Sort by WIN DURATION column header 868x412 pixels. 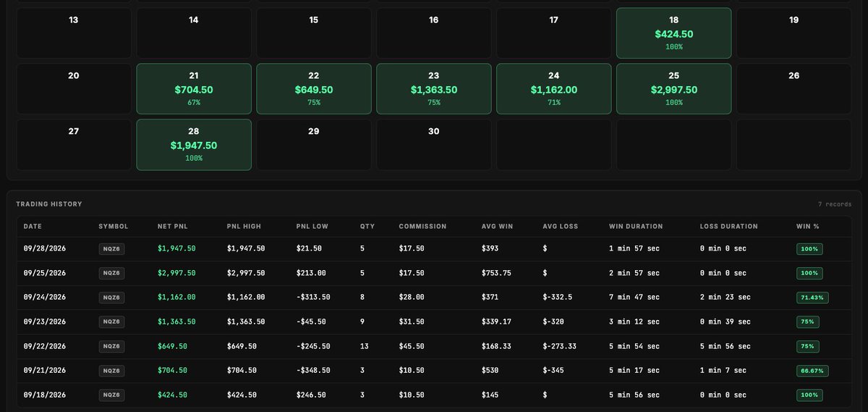click(x=636, y=227)
